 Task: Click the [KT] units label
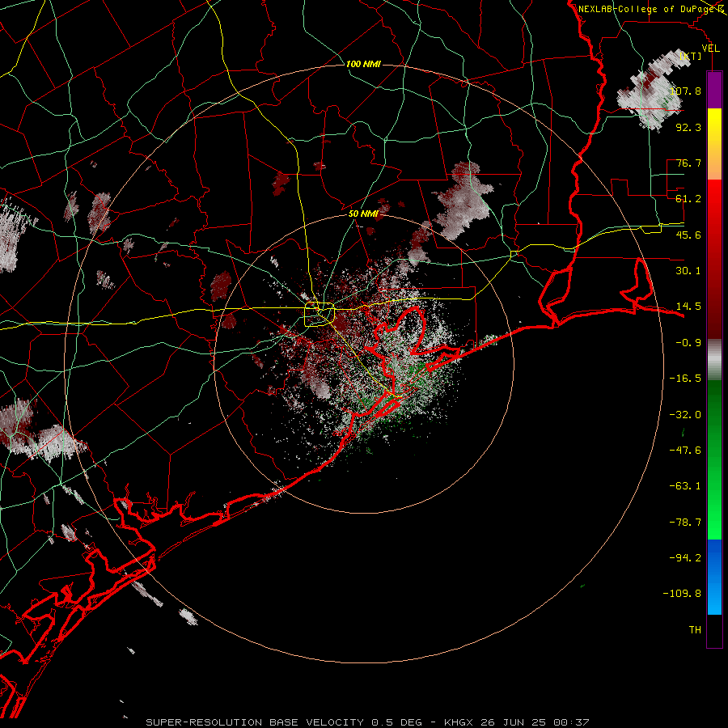pos(691,57)
